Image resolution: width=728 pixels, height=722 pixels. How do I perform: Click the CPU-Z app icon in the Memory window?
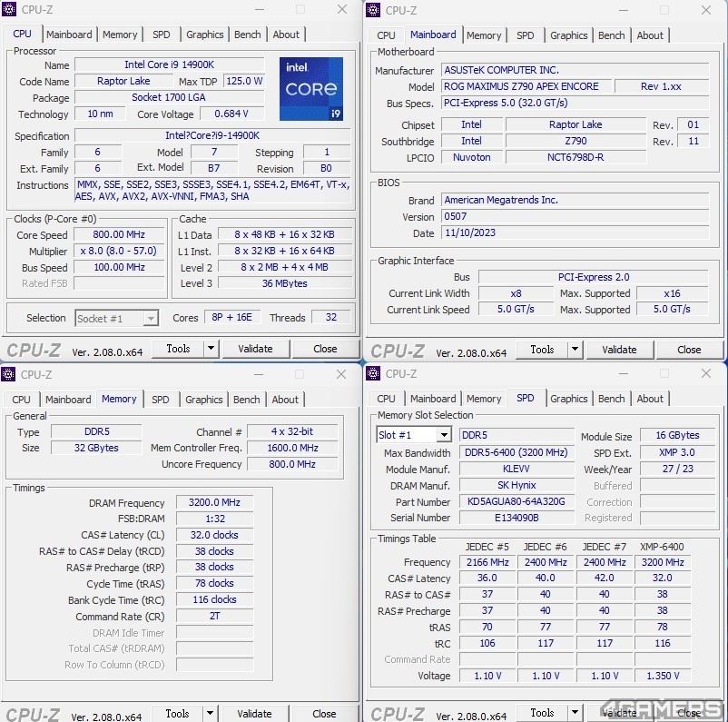coord(8,374)
